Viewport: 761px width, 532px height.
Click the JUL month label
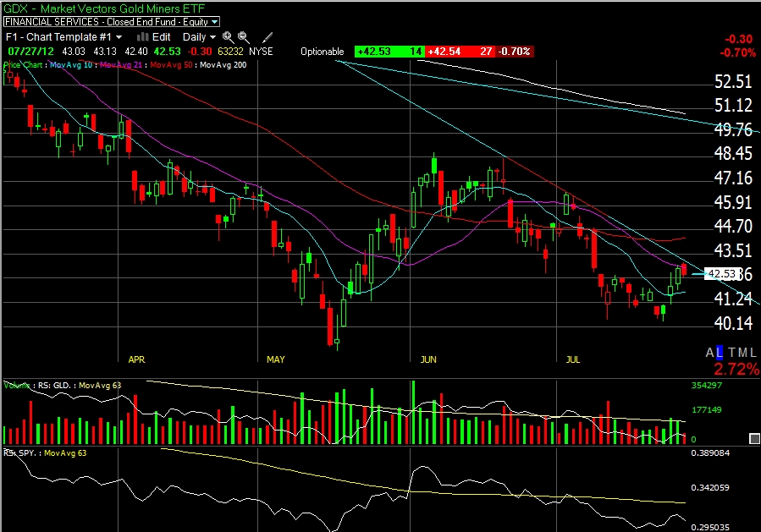[573, 359]
